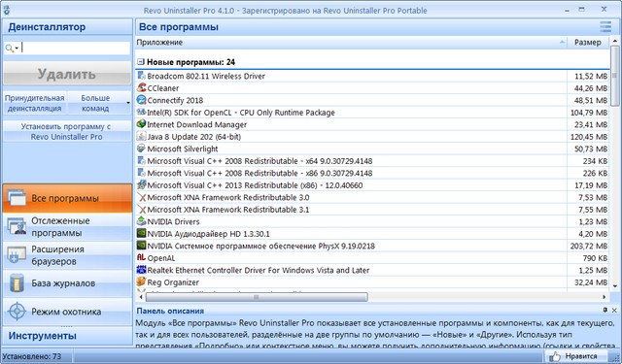Click the XNA Framework Redistributable 3.0 icon
The image size is (622, 364).
click(x=141, y=197)
